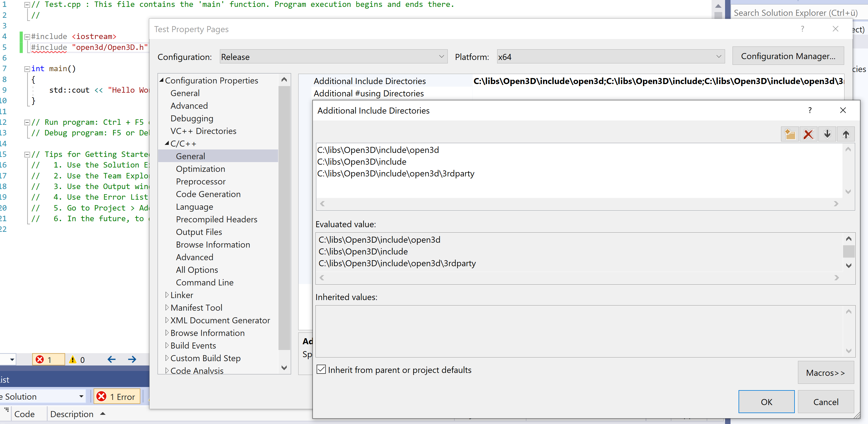Sort errors by the Description column

(x=72, y=414)
